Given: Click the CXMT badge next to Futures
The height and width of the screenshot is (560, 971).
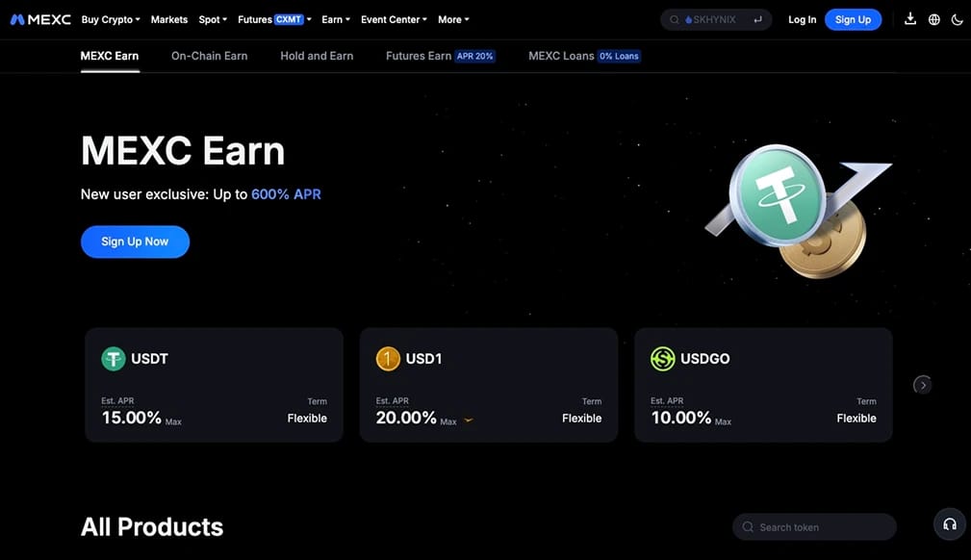Looking at the screenshot, I should tap(289, 20).
